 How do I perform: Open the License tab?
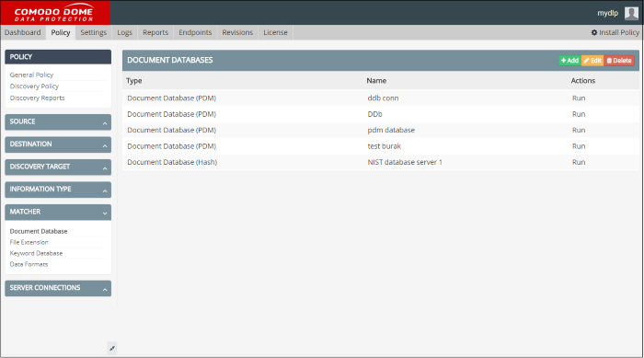click(275, 32)
